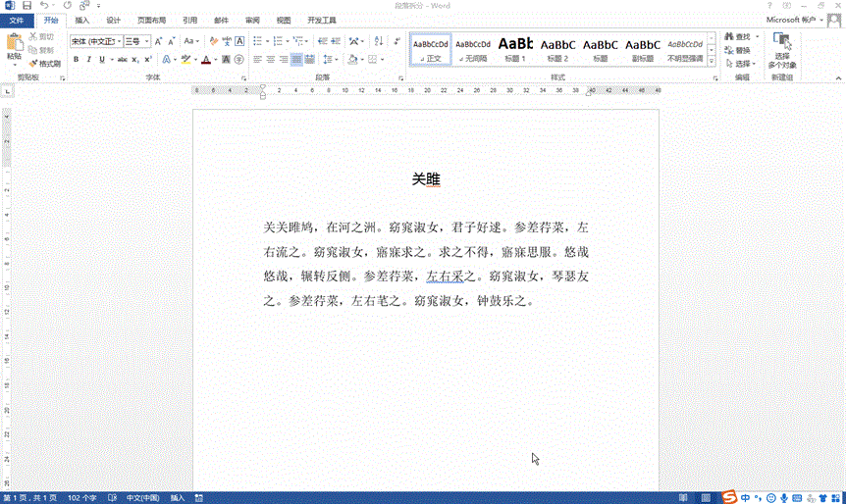Click the Find (查找) binoculars icon
This screenshot has height=504, width=846.
click(729, 36)
